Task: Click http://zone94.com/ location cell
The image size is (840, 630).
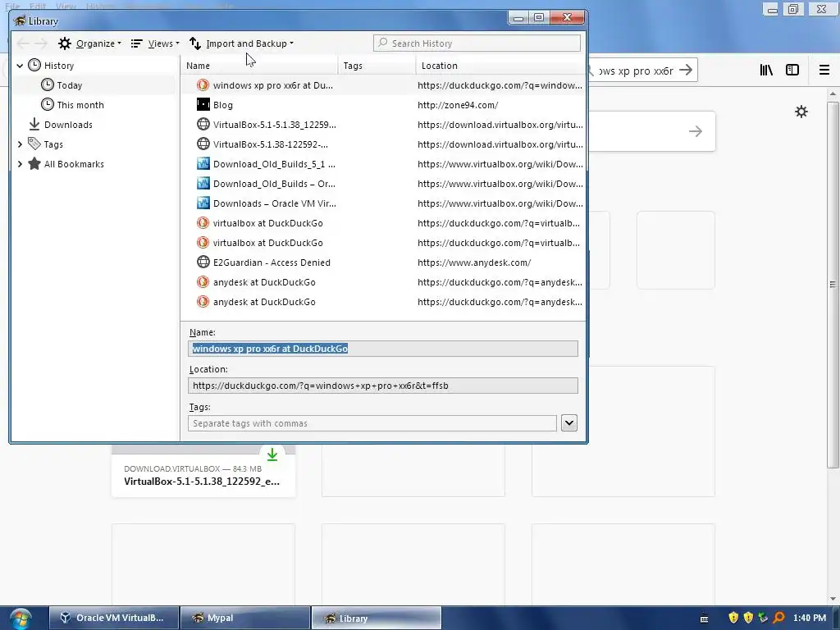Action: pyautogui.click(x=458, y=105)
